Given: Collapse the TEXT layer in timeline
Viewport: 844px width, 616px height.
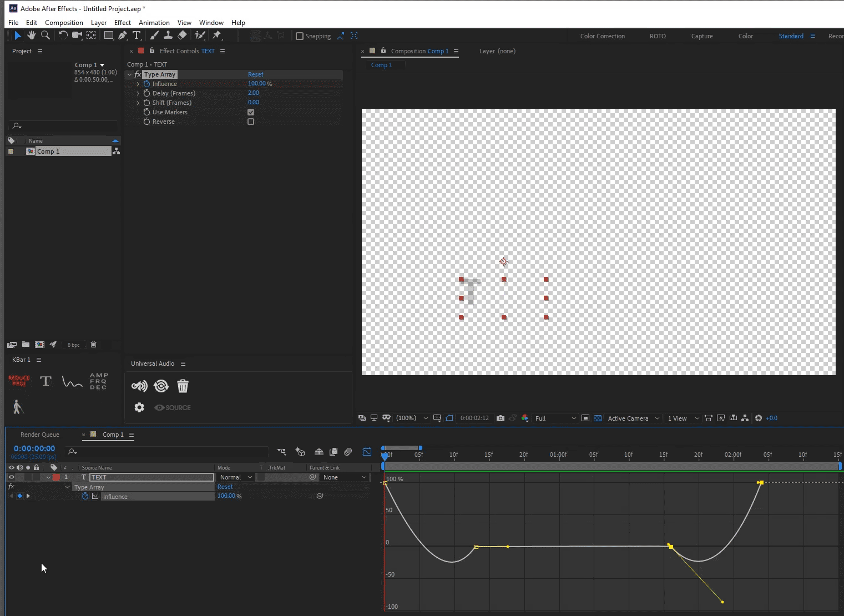Looking at the screenshot, I should (x=48, y=477).
